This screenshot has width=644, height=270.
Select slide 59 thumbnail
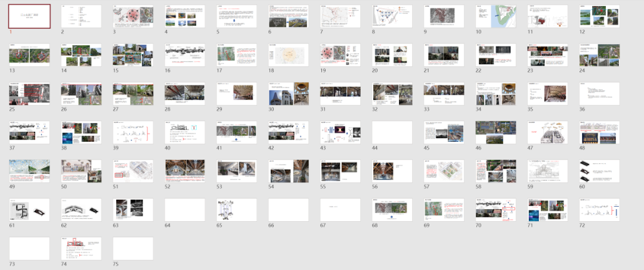click(x=548, y=171)
